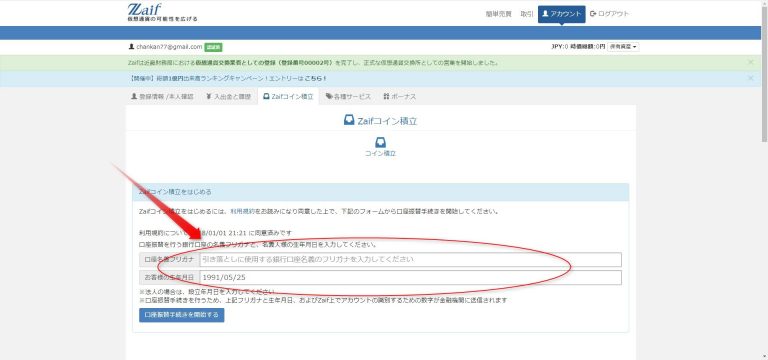The image size is (768, 360).
Task: Switch to 入出金と履歴 tab
Action: pos(229,96)
